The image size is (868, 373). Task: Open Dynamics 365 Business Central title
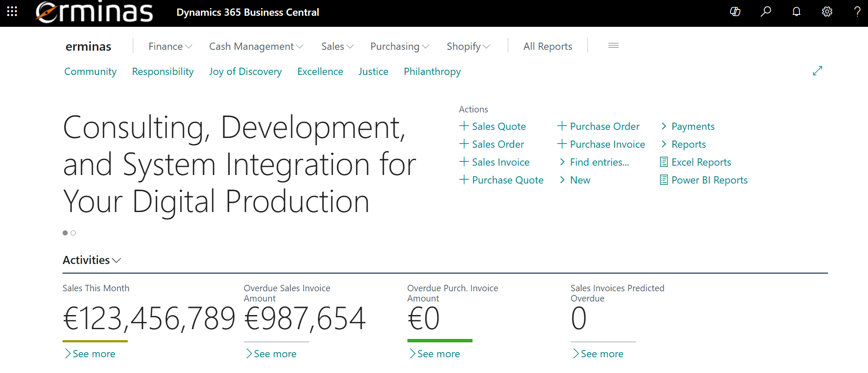248,12
